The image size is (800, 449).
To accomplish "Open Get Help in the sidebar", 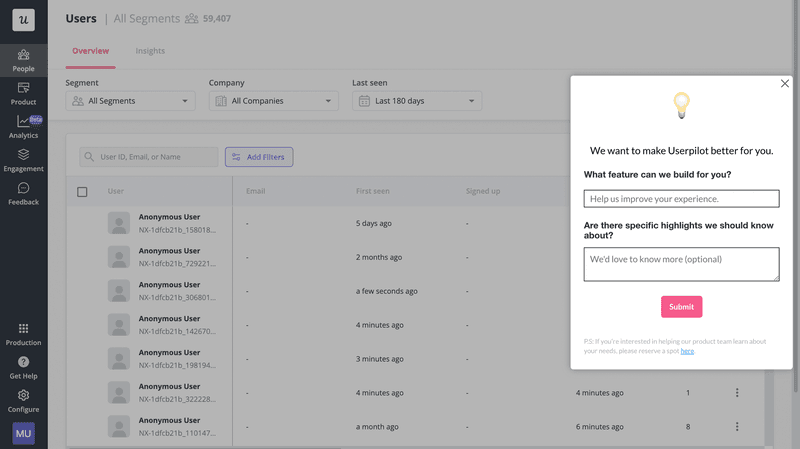I will [23, 368].
